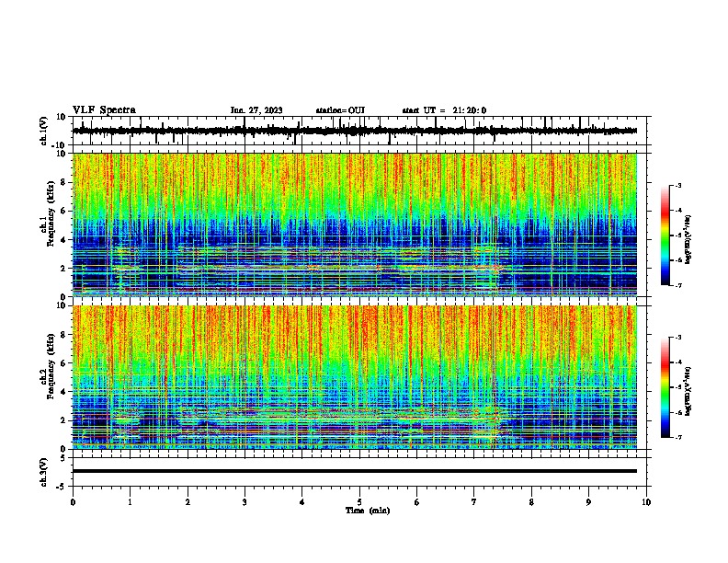Click the "6" kHz tick on ch.1 spectrogram

tap(63, 211)
